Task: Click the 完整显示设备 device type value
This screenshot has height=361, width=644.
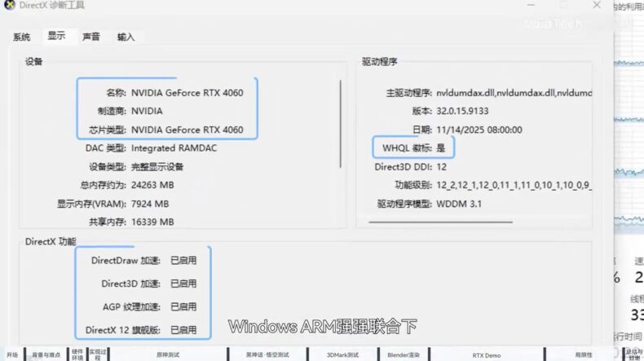Action: click(157, 167)
